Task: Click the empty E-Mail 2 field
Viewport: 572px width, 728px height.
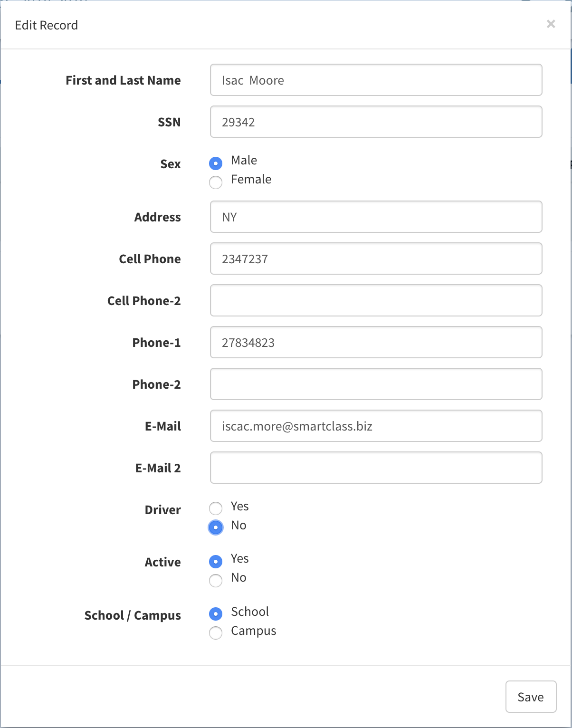Action: [376, 468]
